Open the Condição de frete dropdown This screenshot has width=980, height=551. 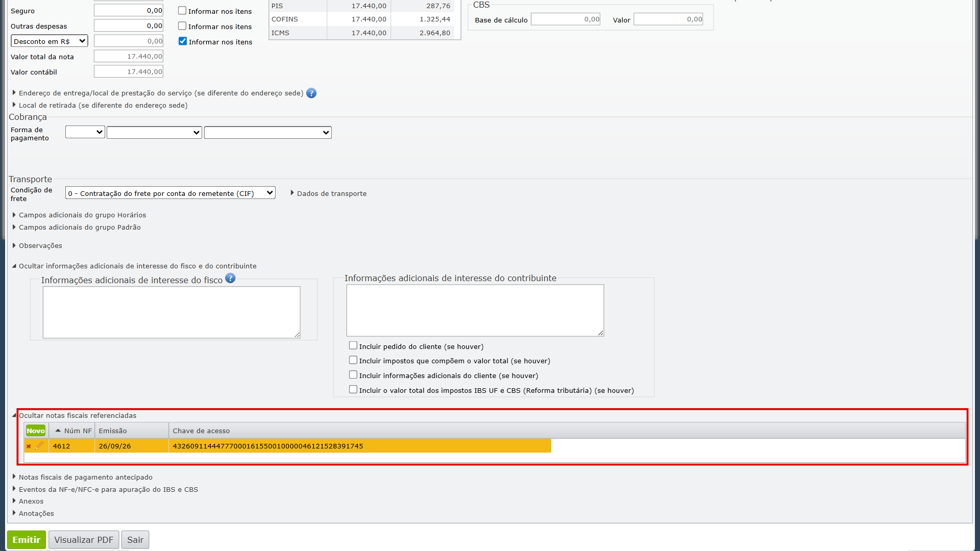tap(170, 193)
